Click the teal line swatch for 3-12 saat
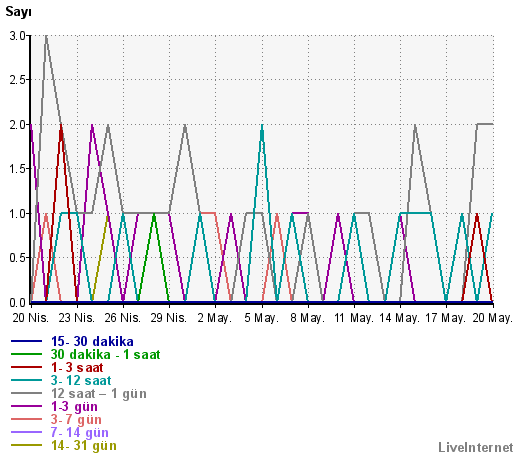Image resolution: width=520 pixels, height=457 pixels. click(27, 380)
